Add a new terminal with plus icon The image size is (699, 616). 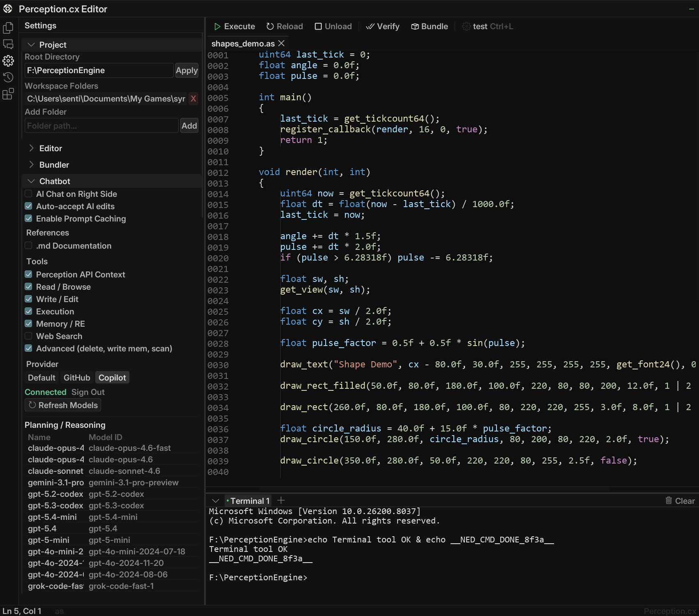[281, 501]
